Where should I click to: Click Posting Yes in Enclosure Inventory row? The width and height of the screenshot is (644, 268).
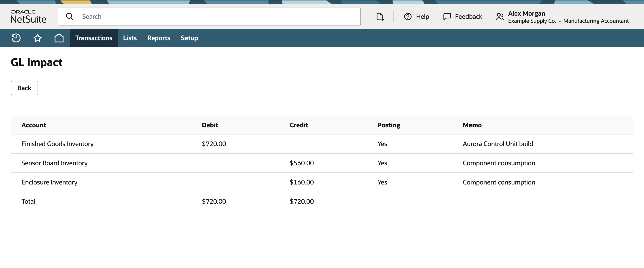382,182
